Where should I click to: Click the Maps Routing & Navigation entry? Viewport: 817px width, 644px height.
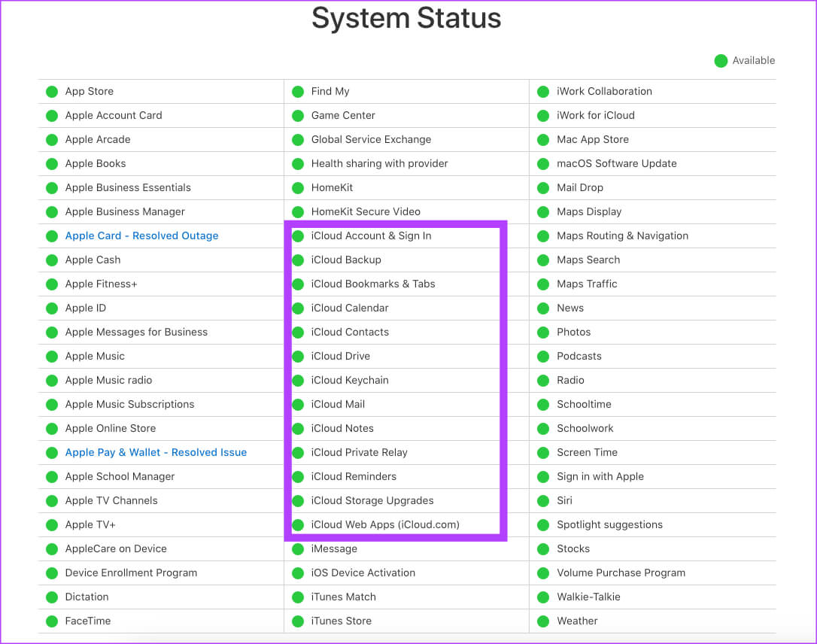pyautogui.click(x=622, y=236)
